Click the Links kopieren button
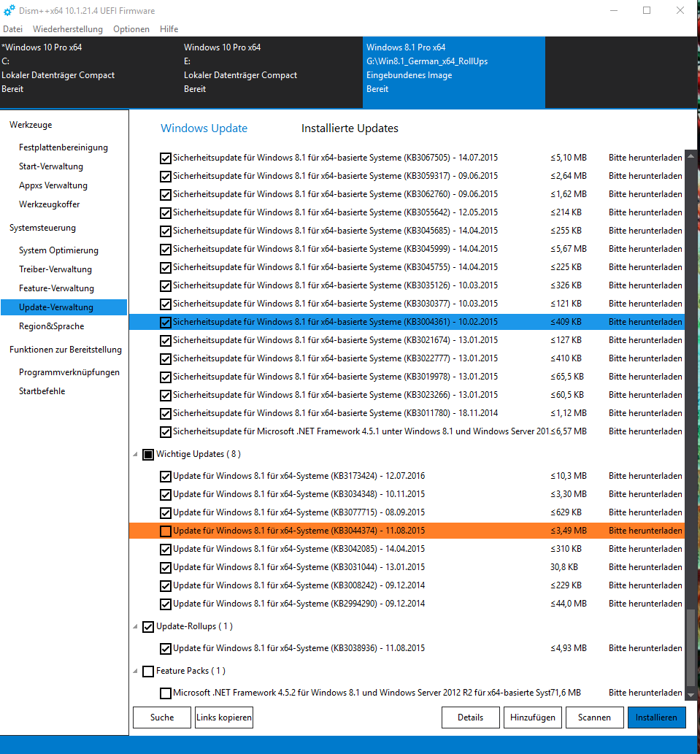 point(224,718)
